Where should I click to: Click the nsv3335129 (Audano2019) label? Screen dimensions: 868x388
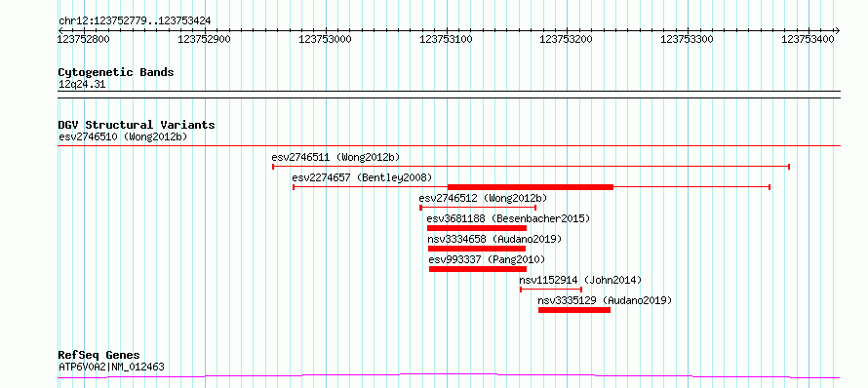[605, 300]
